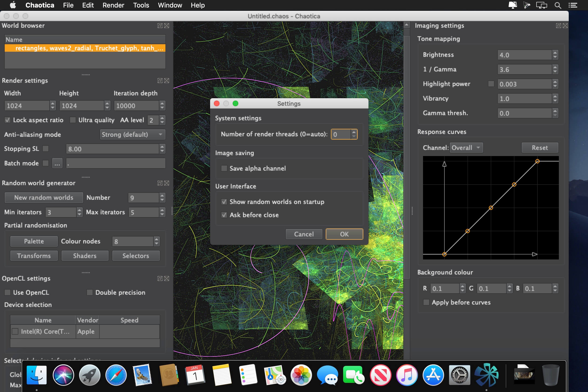
Task: Close the World browser panel
Action: [x=166, y=26]
